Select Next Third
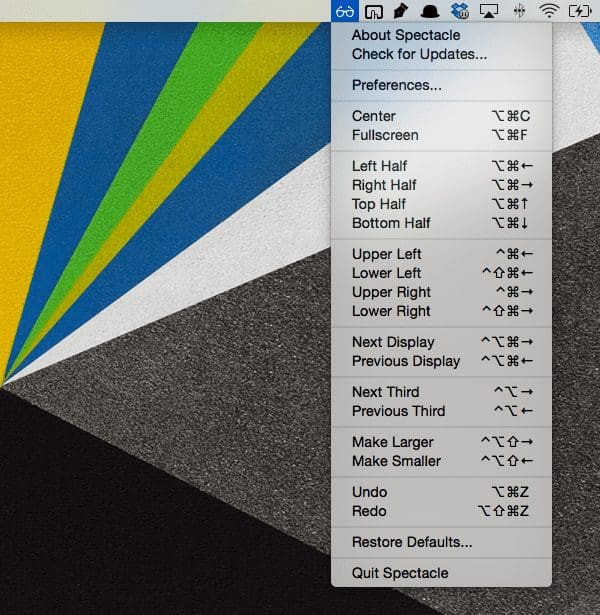Image resolution: width=600 pixels, height=615 pixels. click(441, 392)
